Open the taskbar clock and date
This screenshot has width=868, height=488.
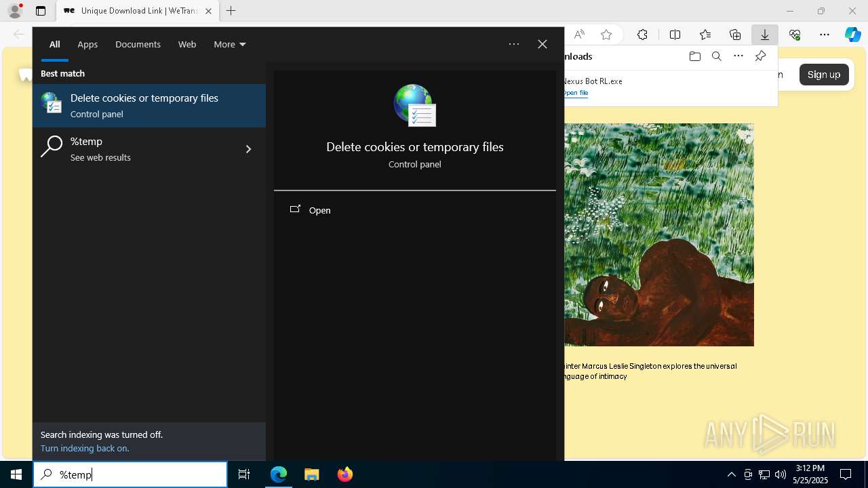click(810, 474)
